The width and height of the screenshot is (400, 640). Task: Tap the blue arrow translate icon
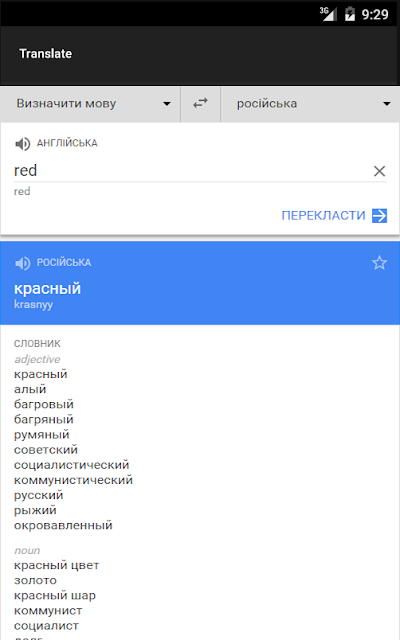pos(379,216)
